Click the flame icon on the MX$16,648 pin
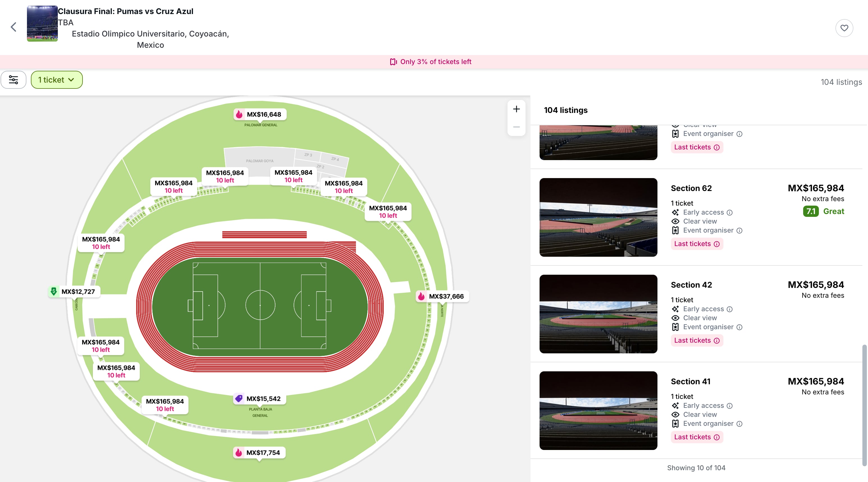The height and width of the screenshot is (482, 868). (x=239, y=115)
